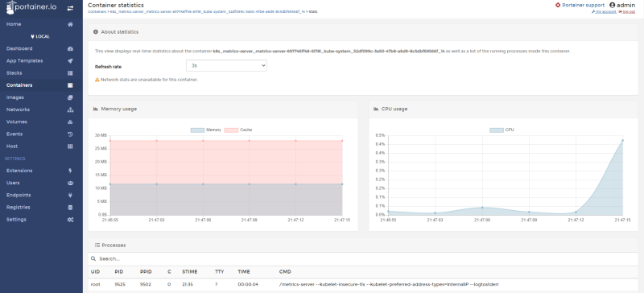Click the metrics-server container breadcrumb link
Screen dimensions: 644x293
point(208,12)
